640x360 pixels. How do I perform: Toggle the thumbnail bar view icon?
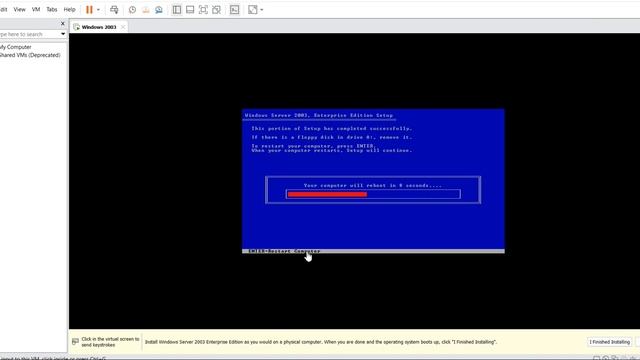190,10
